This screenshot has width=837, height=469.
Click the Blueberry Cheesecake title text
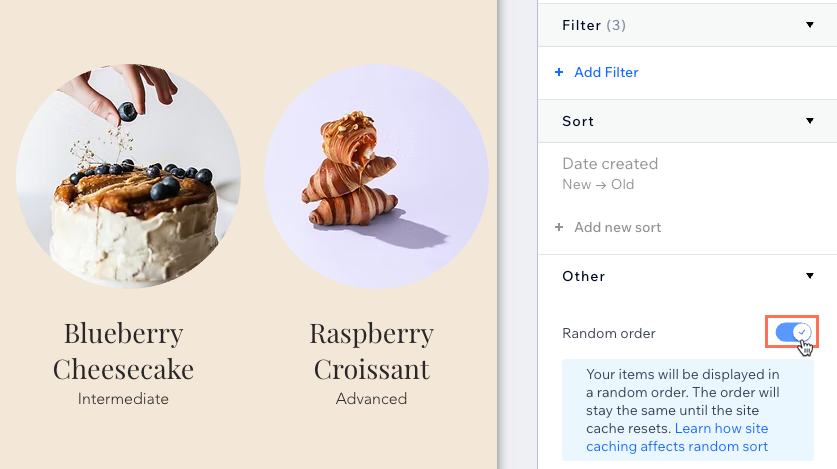tap(123, 351)
